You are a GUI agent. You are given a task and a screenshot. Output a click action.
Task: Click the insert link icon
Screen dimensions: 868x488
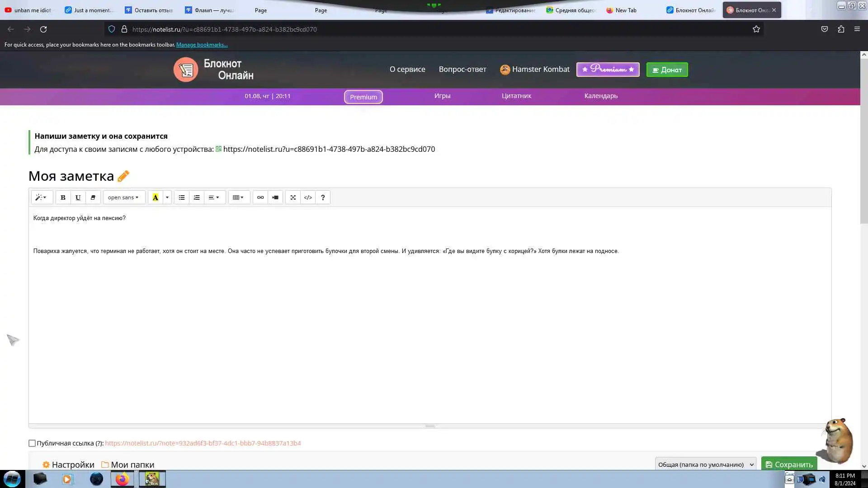click(260, 197)
